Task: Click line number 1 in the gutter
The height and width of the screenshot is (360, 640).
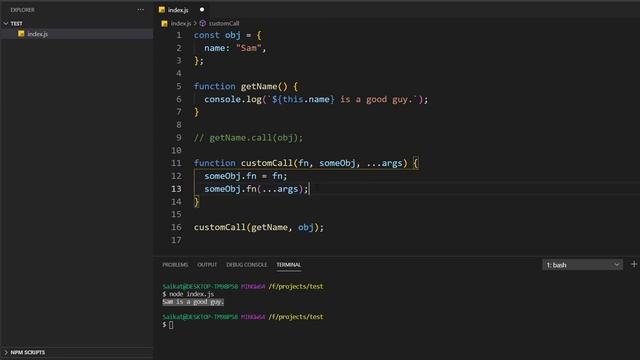Action: (x=179, y=35)
